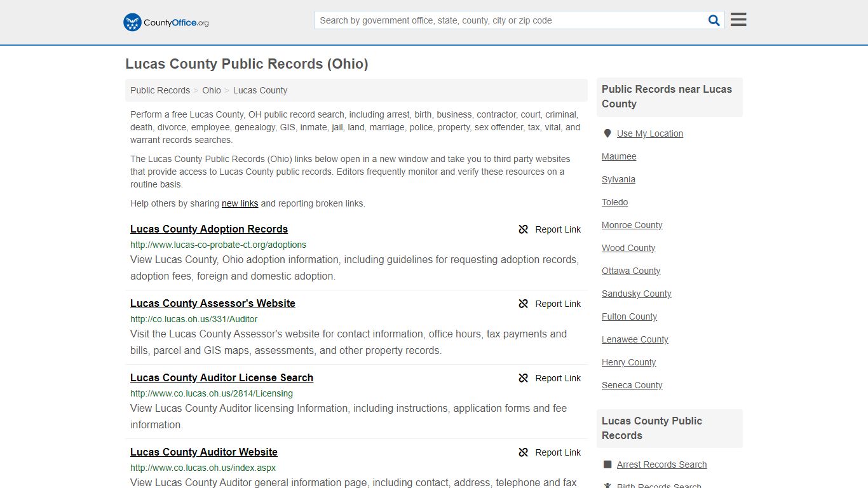868x488 pixels.
Task: Click the broken-link icon for Auditor Website
Action: click(x=523, y=452)
